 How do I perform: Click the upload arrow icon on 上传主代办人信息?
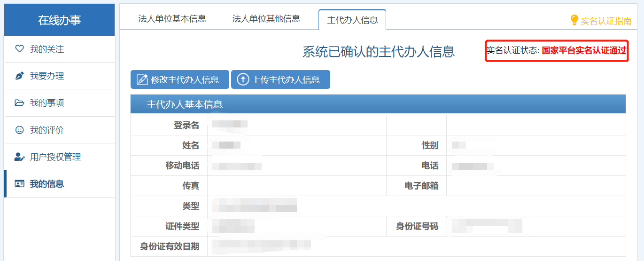[x=242, y=79]
